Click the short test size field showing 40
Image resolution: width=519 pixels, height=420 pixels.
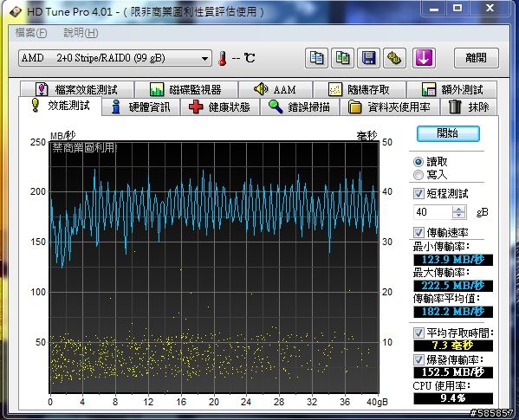[432, 212]
